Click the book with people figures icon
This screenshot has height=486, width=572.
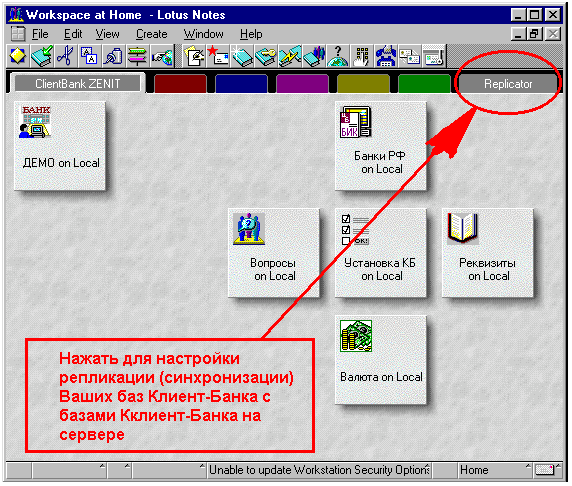[x=313, y=57]
